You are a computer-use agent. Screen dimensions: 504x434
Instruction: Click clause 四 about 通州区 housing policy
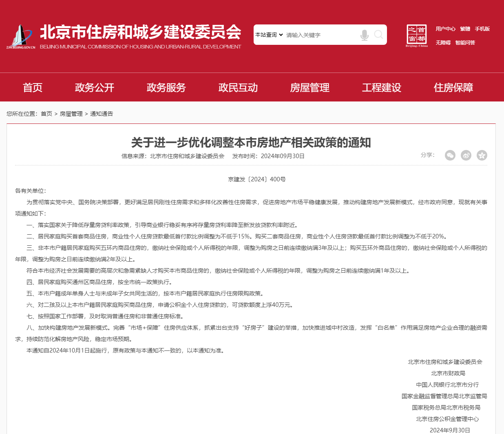99,282
